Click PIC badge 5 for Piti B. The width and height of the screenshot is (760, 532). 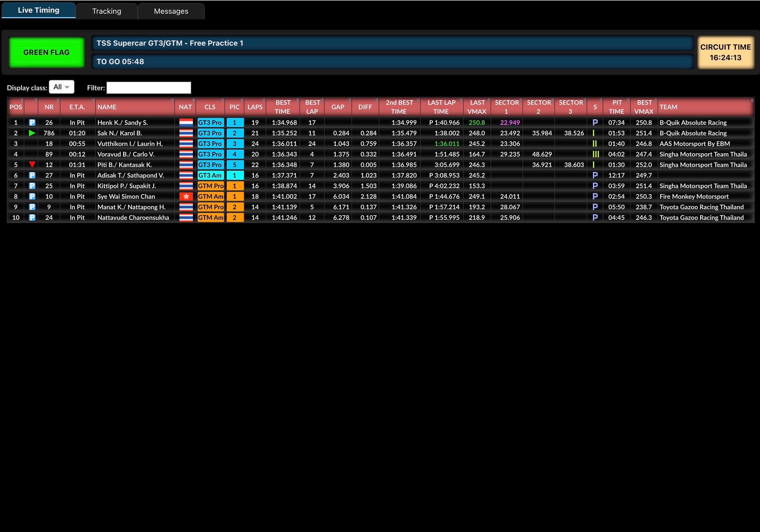(235, 164)
